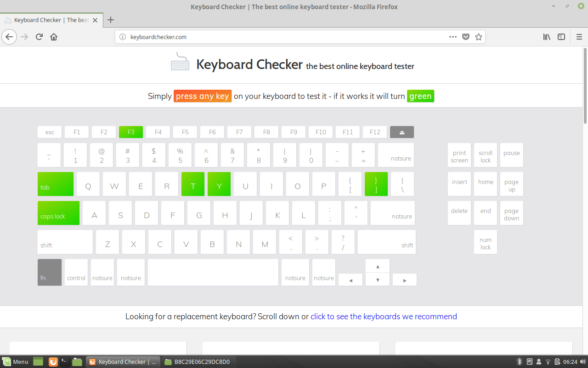This screenshot has height=368, width=588.
Task: Open Bluetooth tray icon
Action: [520, 362]
